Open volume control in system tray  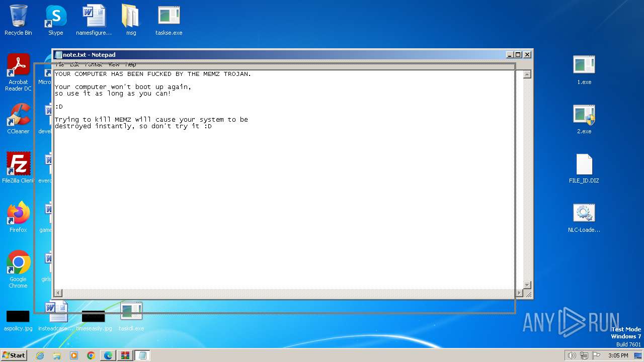pyautogui.click(x=572, y=355)
